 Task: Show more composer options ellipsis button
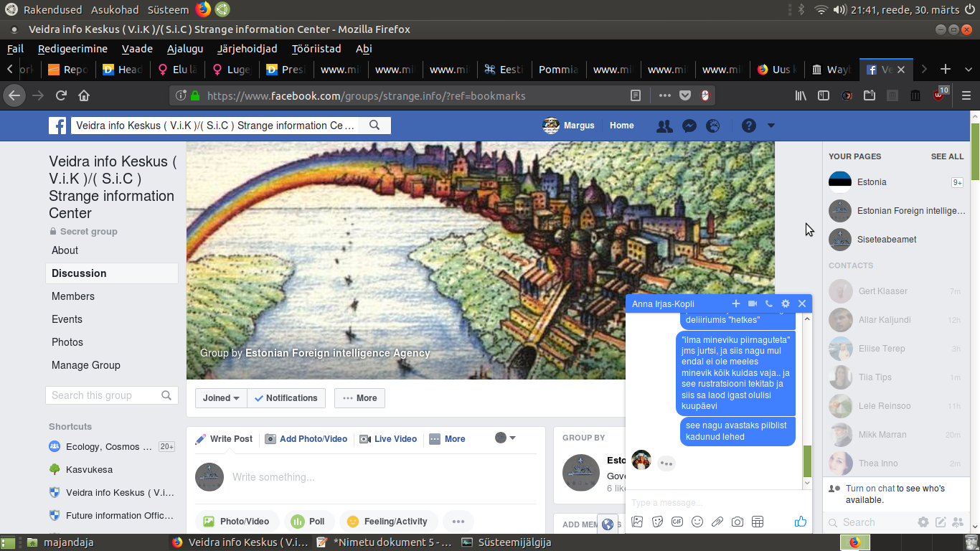tap(458, 522)
